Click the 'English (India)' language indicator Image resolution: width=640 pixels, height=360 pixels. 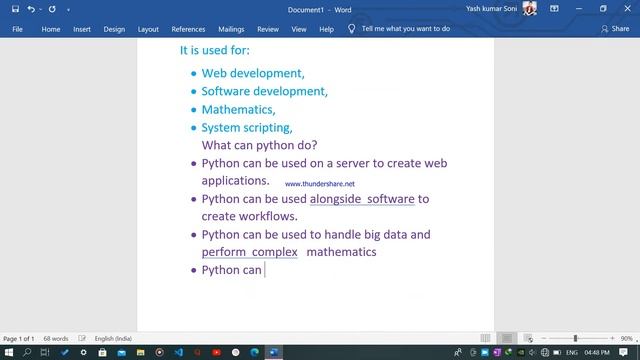(x=113, y=338)
